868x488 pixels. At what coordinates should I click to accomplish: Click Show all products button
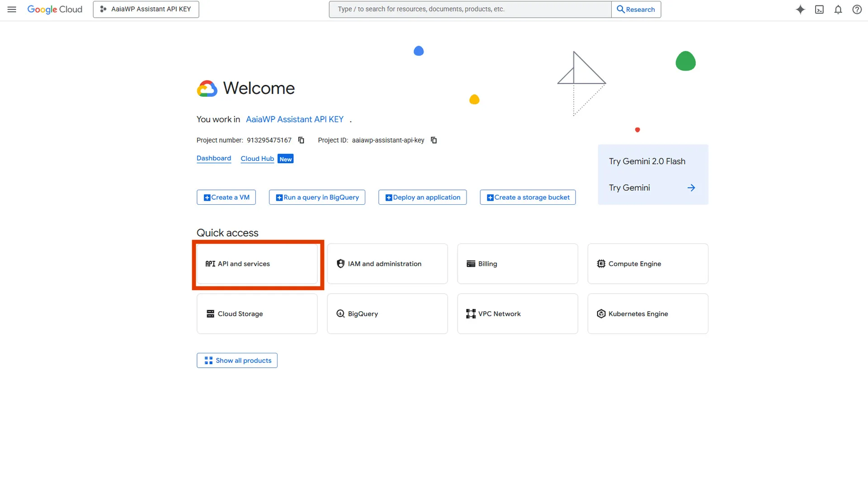(237, 361)
